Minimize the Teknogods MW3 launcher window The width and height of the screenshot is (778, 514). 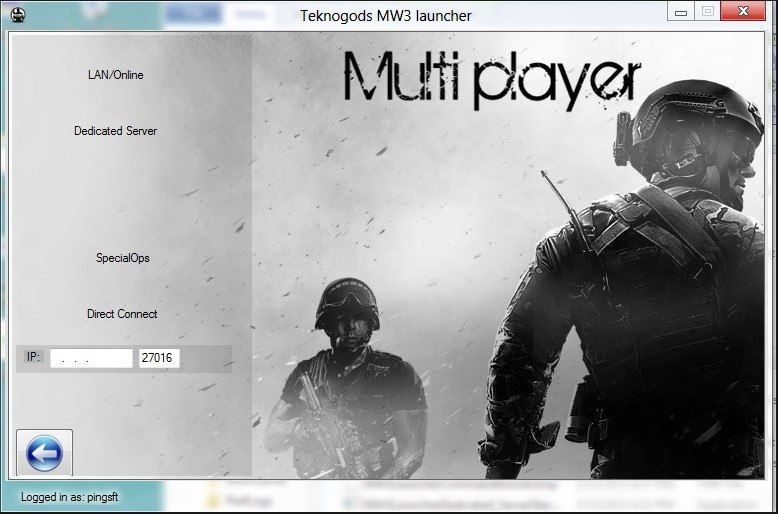coord(681,12)
